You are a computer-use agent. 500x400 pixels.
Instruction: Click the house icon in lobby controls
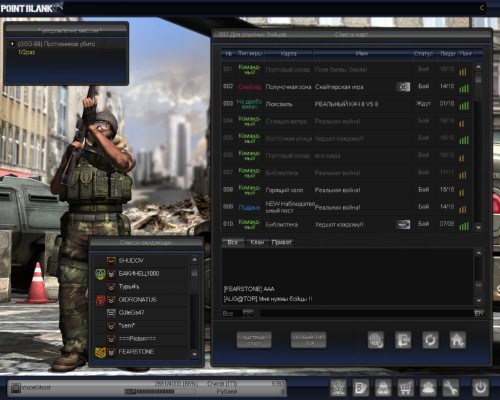coord(457,340)
